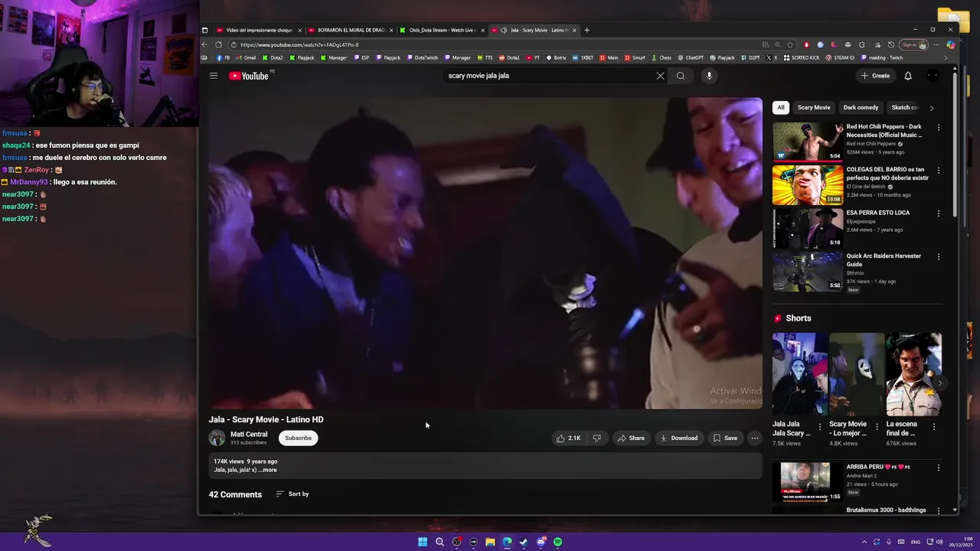The width and height of the screenshot is (980, 551).
Task: Dislike the video with thumbs down
Action: pos(596,438)
